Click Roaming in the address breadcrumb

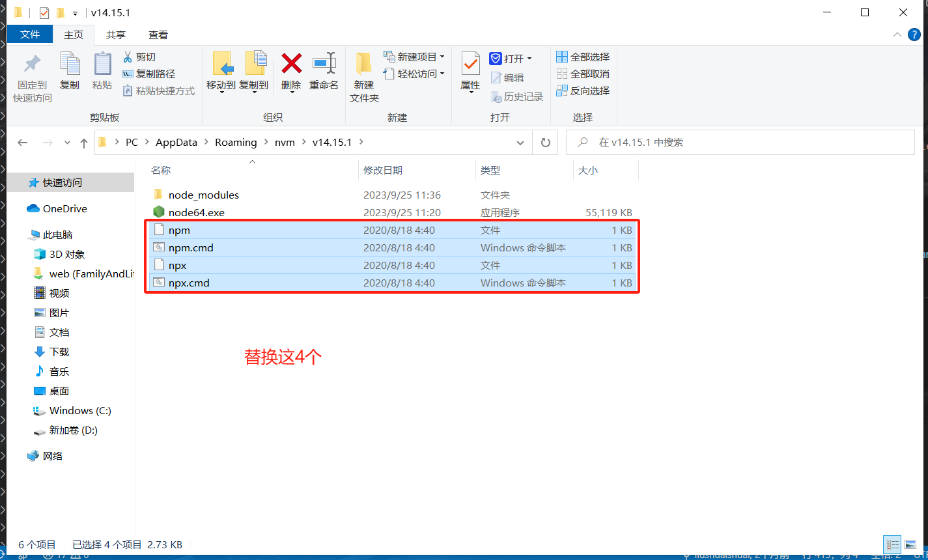pyautogui.click(x=236, y=143)
